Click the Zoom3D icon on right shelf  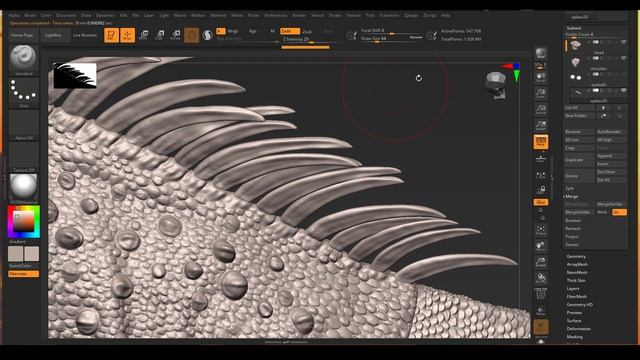point(541,262)
